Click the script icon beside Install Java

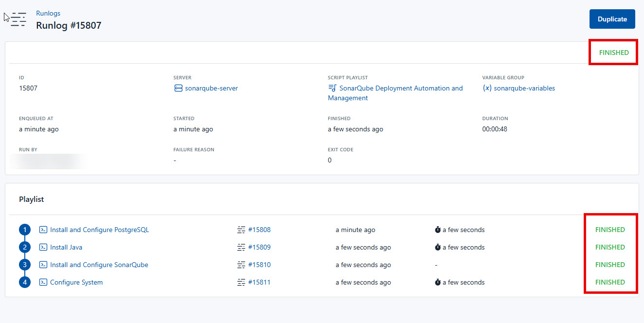(x=43, y=247)
